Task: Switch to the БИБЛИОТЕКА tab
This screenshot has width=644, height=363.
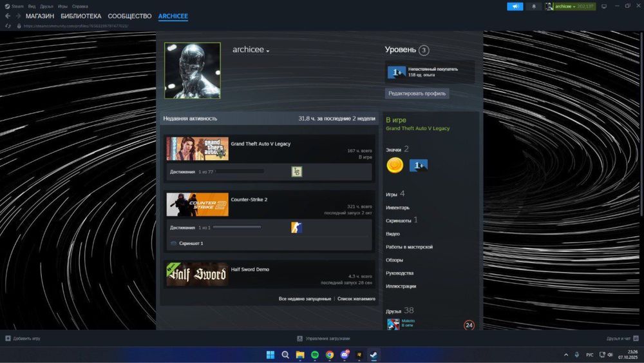Action: pyautogui.click(x=81, y=16)
